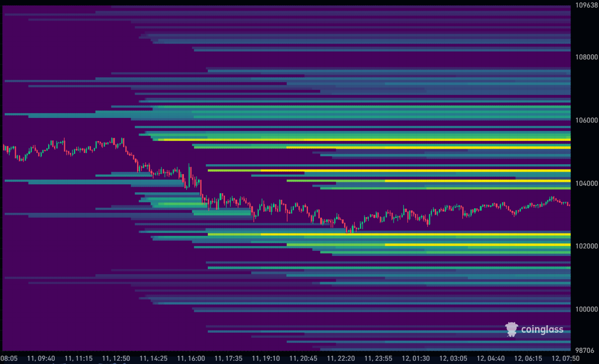Click the 08:05 time axis label
Viewport: 599px width, 364px height.
coord(9,358)
